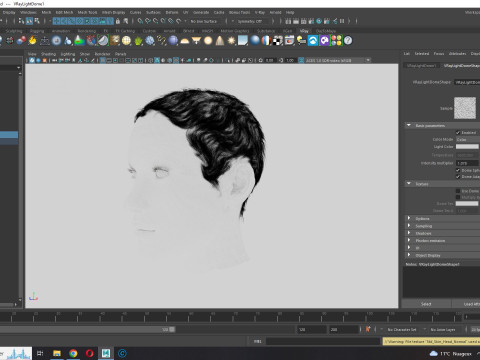
Task: Click the range slider handle at bottom
Action: 172,329
